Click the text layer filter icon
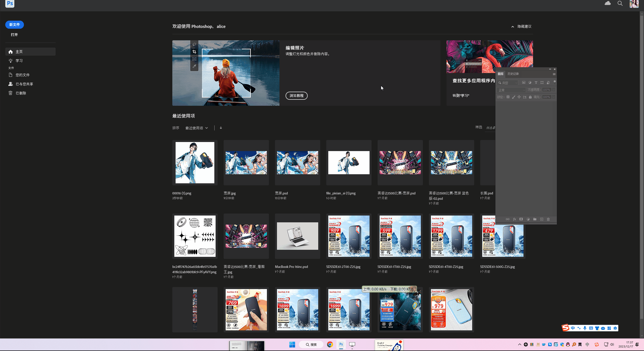Image resolution: width=644 pixels, height=351 pixels. [x=536, y=83]
